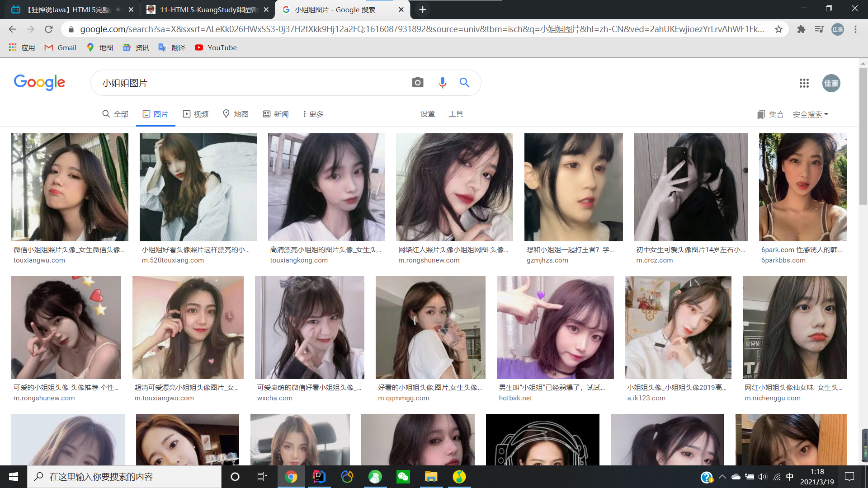Open File Explorer from the taskbar
Viewport: 868px width, 488px height.
pyautogui.click(x=431, y=477)
